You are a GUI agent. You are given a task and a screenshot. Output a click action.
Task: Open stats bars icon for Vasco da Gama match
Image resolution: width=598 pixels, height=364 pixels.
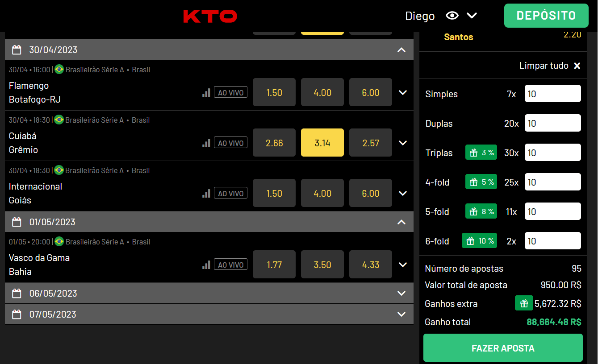tap(206, 265)
